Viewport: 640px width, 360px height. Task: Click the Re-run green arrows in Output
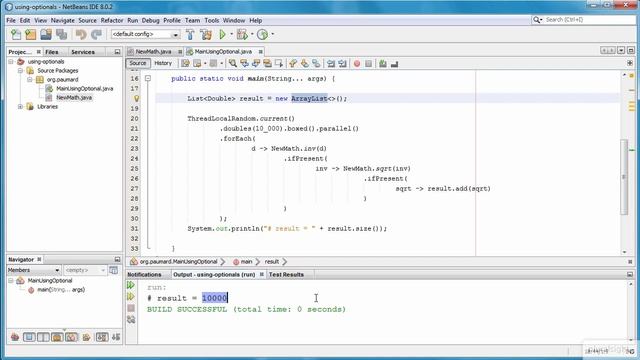point(131,285)
